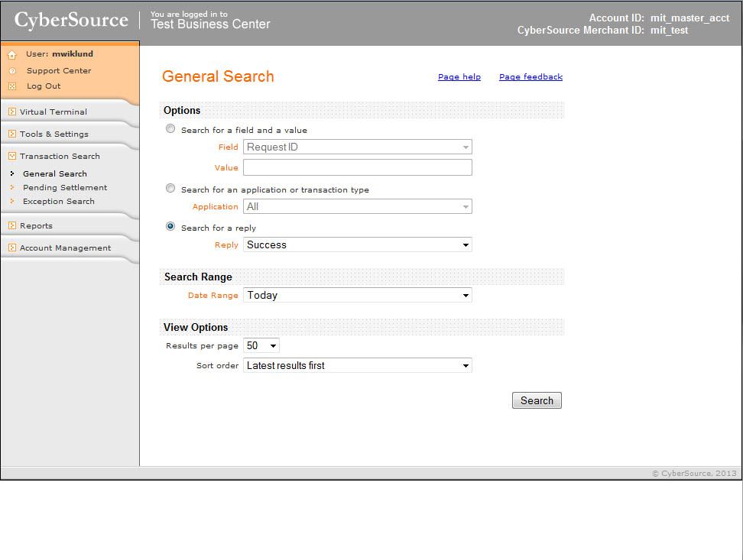Screen dimensions: 743x560
Task: Click the Tools & Settings arrow icon
Action: (x=12, y=134)
